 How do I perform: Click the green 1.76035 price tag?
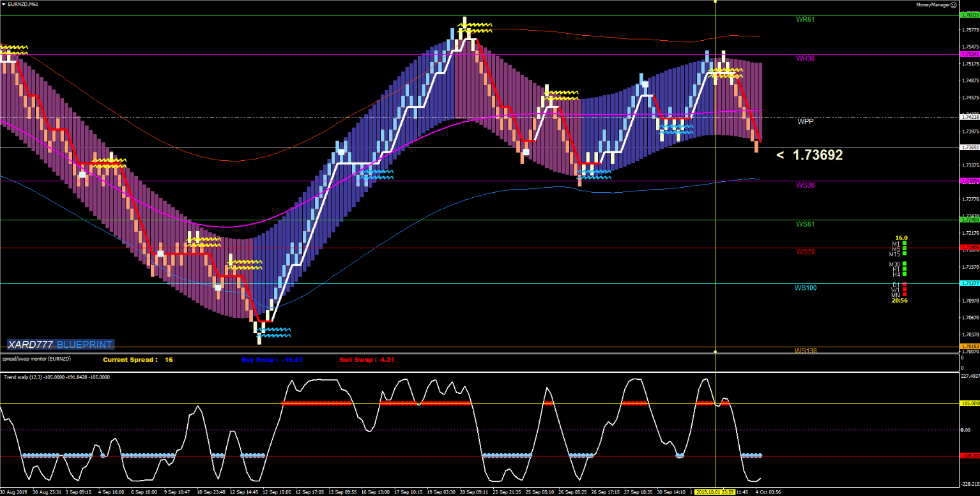[x=970, y=15]
